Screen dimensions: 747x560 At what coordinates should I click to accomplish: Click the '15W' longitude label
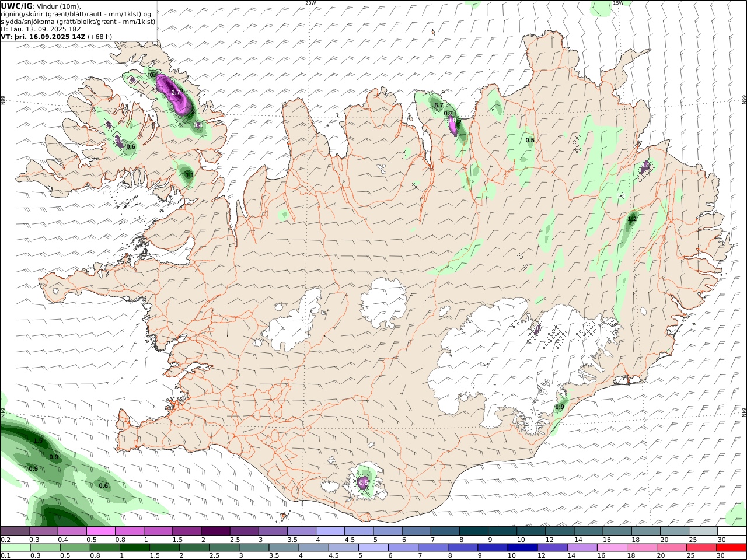tap(618, 3)
